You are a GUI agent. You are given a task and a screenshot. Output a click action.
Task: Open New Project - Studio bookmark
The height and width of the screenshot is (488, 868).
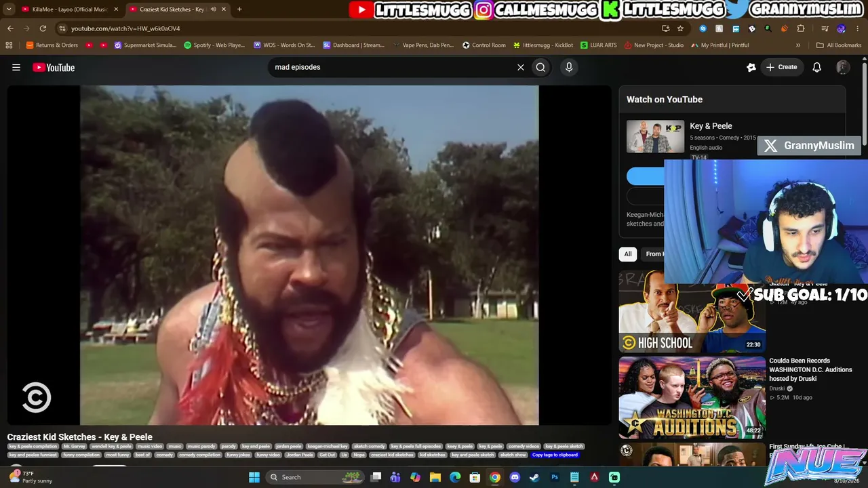(x=654, y=45)
